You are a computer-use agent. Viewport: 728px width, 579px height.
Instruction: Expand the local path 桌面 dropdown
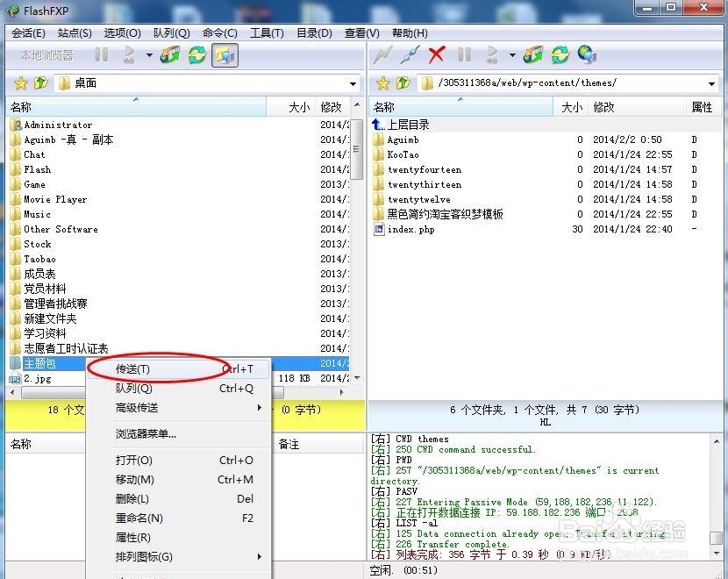(x=353, y=84)
